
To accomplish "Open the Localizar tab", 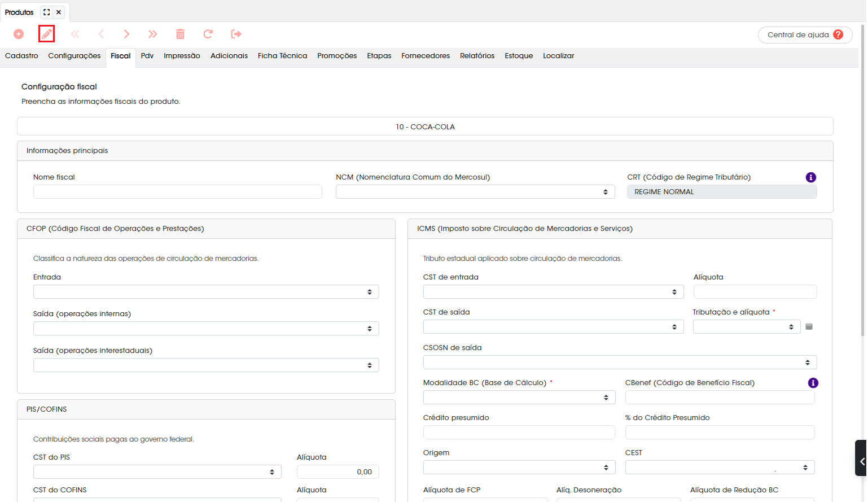I will pos(559,56).
